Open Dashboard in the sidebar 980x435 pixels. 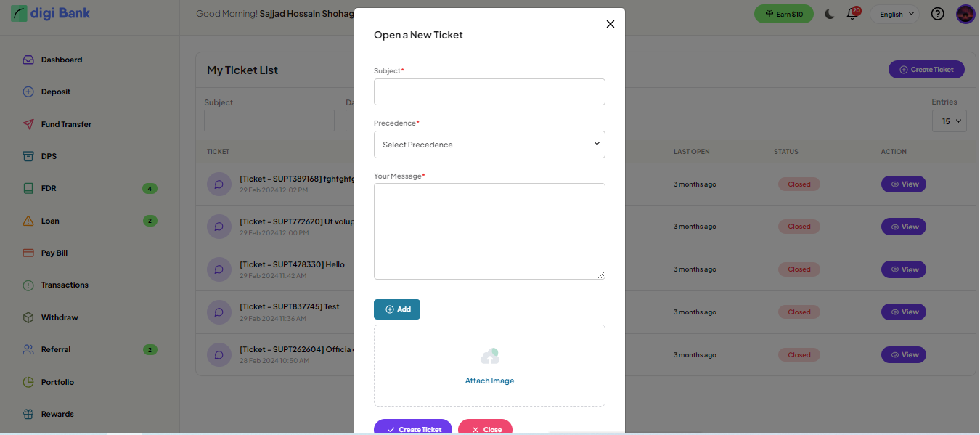point(62,60)
